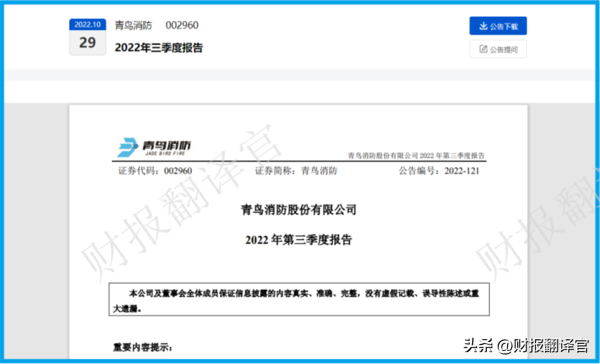Click the heading 重要内容提示：
Image resolution: width=600 pixels, height=364 pixels.
[143, 347]
